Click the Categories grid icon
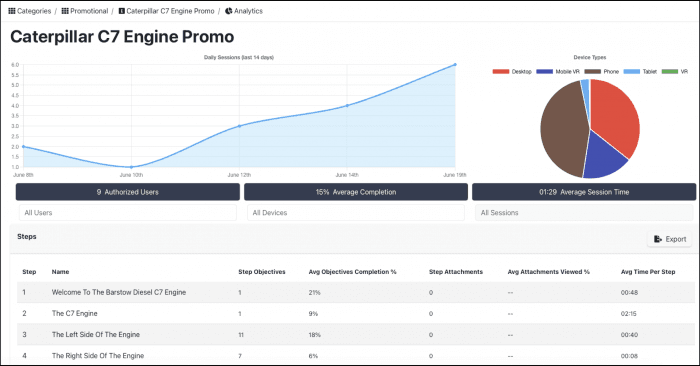The height and width of the screenshot is (366, 700). pos(12,11)
